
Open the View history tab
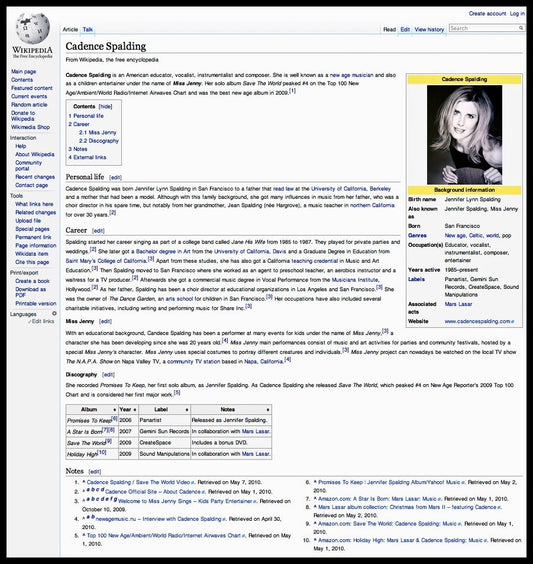429,29
